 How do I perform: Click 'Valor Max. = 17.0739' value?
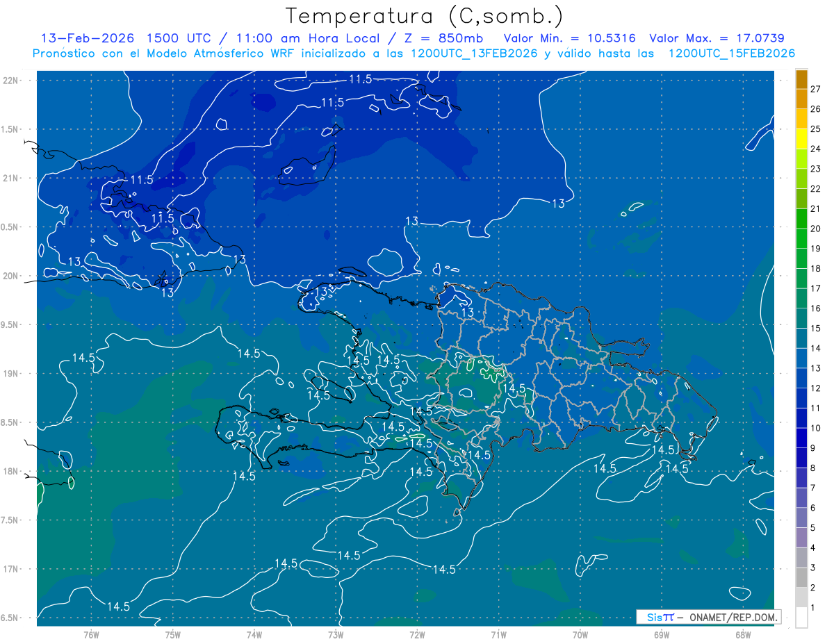(x=717, y=38)
